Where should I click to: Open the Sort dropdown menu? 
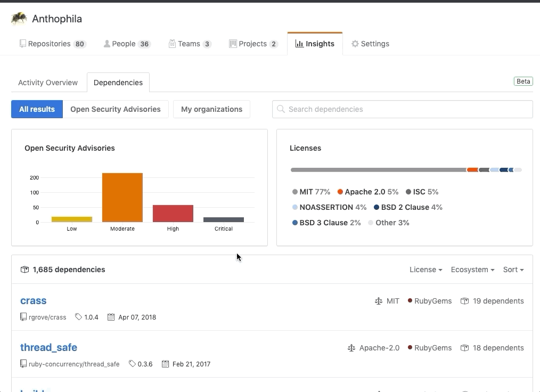(513, 269)
